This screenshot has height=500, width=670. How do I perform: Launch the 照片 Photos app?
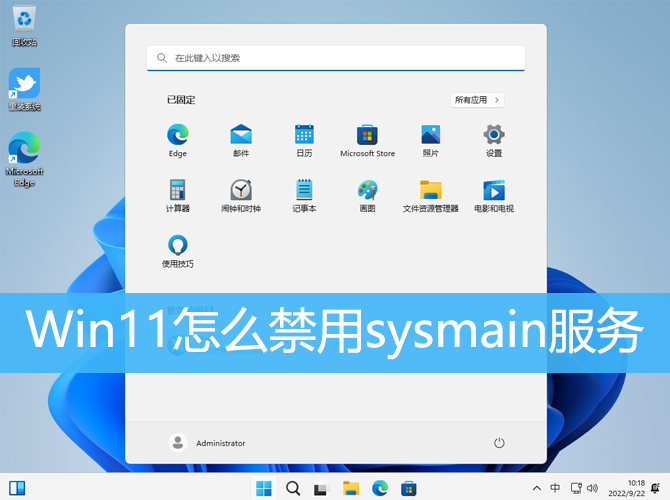pyautogui.click(x=430, y=135)
